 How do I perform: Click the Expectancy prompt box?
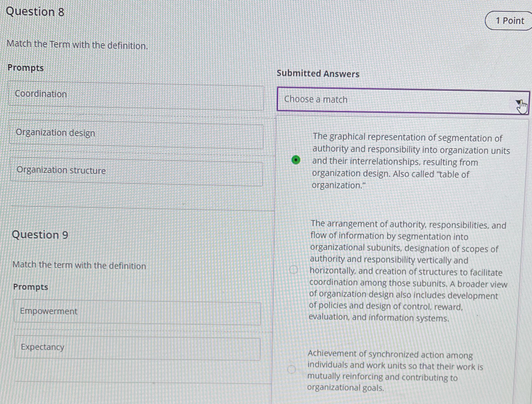coord(137,347)
